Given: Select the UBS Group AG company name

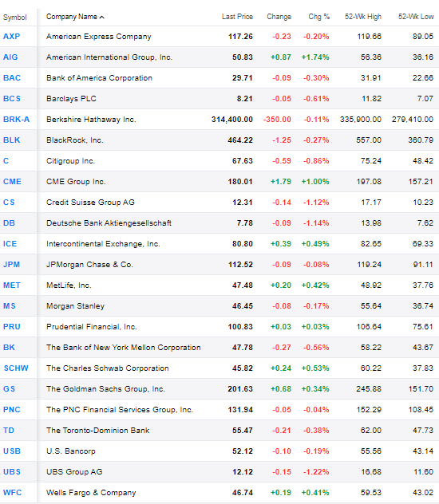Looking at the screenshot, I should pyautogui.click(x=74, y=472).
